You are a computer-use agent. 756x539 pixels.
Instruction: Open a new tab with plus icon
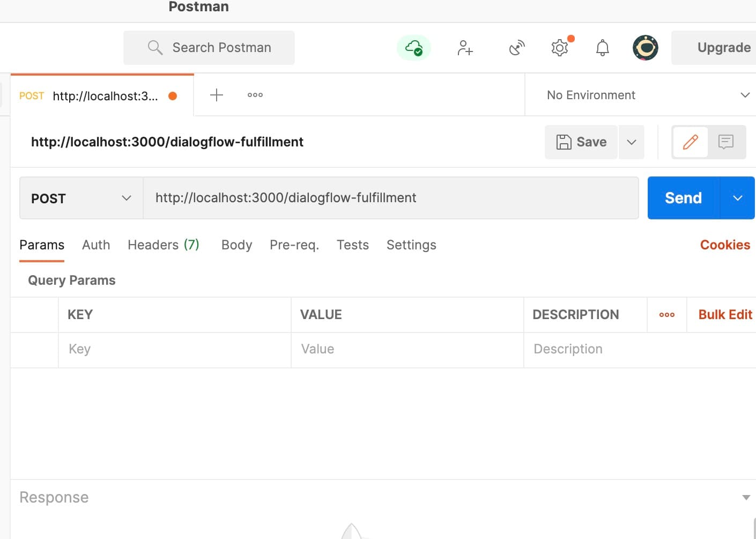tap(217, 95)
